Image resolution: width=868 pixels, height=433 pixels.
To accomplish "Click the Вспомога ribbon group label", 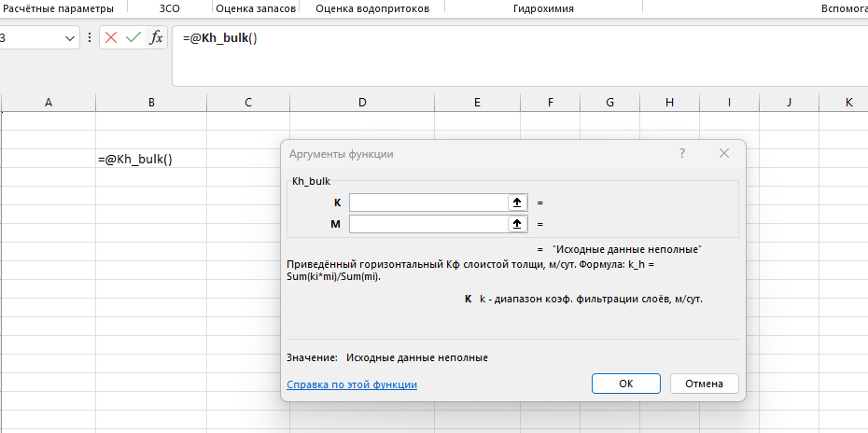I will click(844, 8).
